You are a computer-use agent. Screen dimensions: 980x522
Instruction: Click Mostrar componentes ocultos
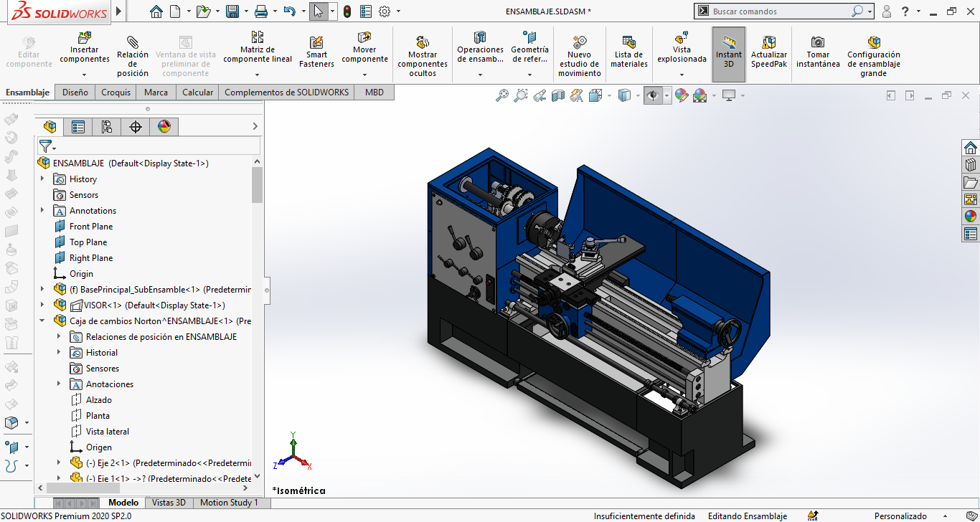423,57
